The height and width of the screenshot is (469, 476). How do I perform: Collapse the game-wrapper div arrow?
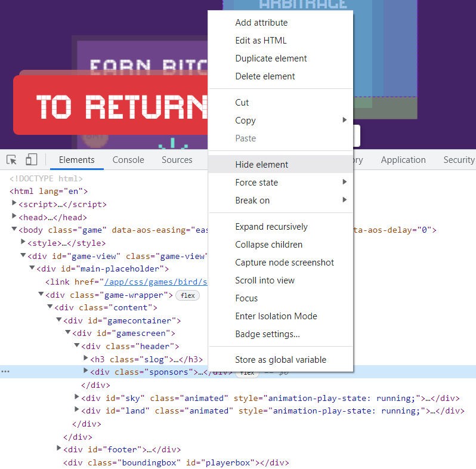41,294
